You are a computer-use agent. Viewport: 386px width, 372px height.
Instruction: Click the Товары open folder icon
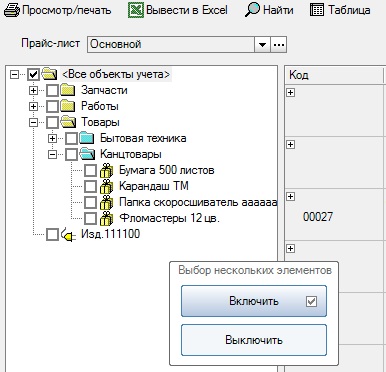68,122
